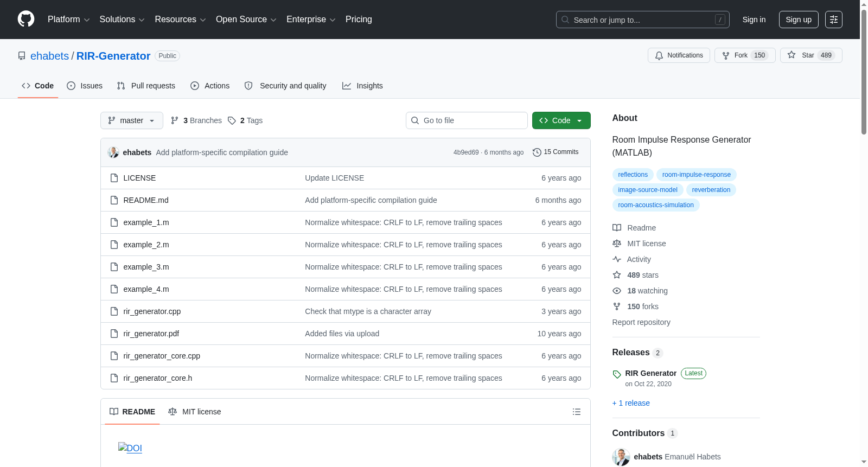Image resolution: width=868 pixels, height=467 pixels.
Task: Click the rir_generator_core.h file icon
Action: coord(114,378)
